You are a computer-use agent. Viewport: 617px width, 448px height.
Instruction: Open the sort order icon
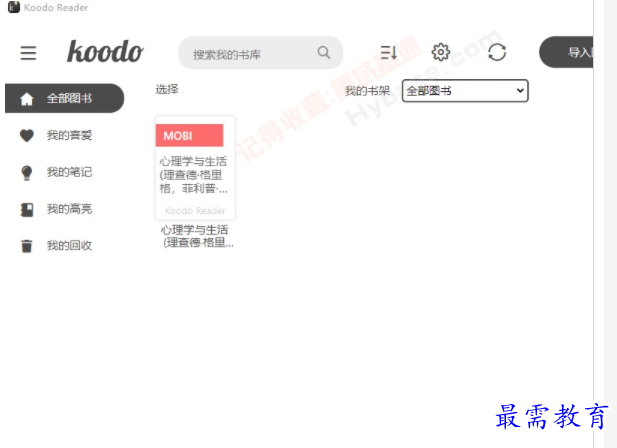(388, 52)
